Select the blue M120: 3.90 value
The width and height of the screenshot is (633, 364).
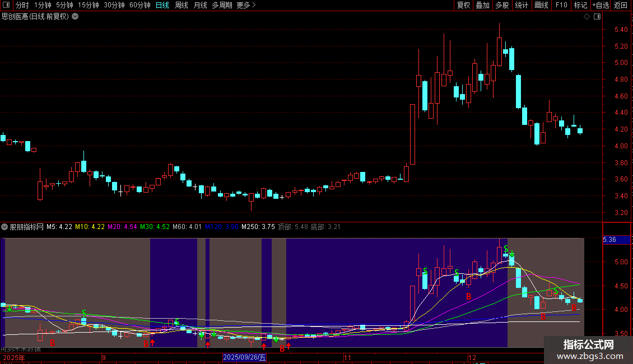coord(222,227)
